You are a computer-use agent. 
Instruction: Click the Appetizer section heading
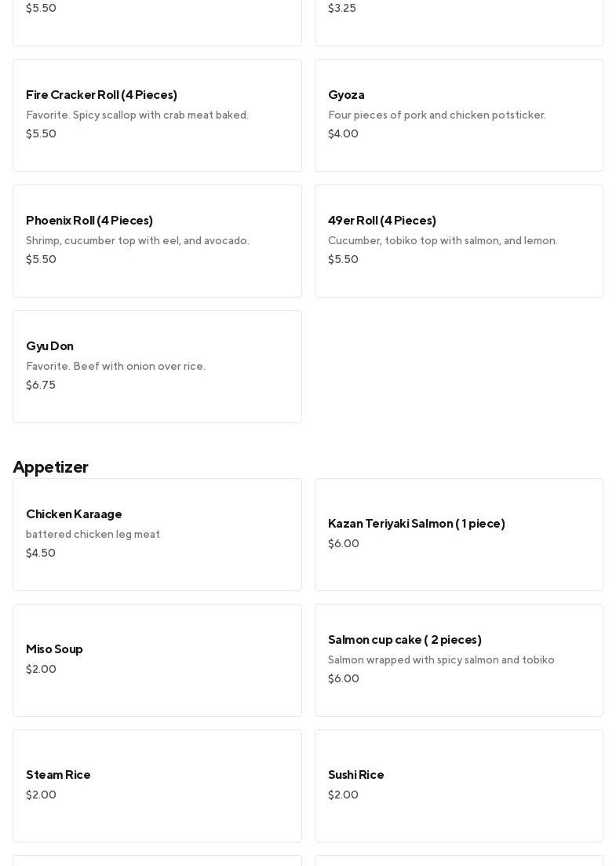pos(51,467)
